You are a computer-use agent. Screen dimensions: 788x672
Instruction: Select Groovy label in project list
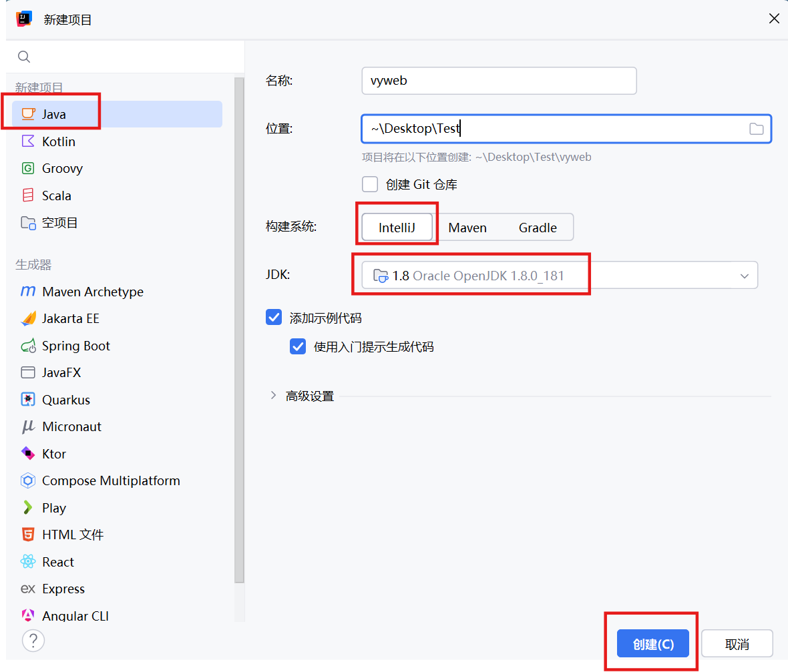(x=62, y=169)
